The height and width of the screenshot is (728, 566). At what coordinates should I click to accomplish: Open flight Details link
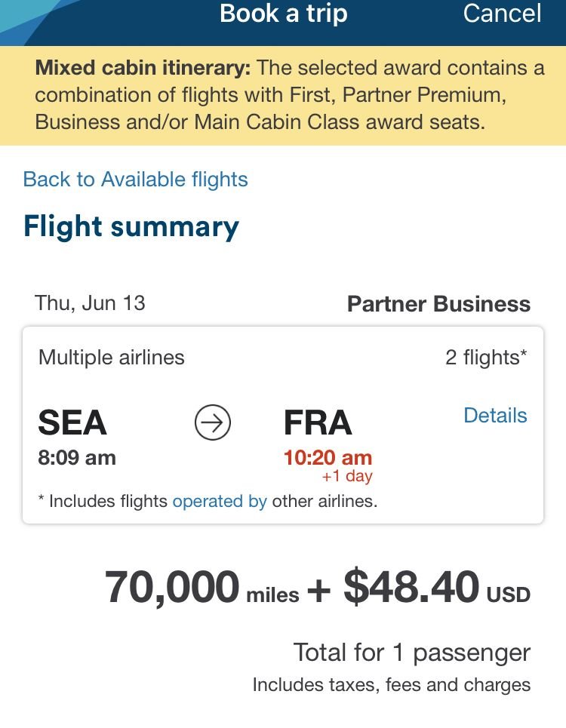click(495, 416)
